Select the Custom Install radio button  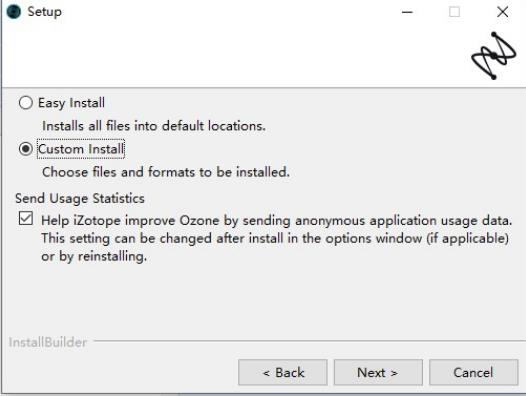(x=26, y=149)
